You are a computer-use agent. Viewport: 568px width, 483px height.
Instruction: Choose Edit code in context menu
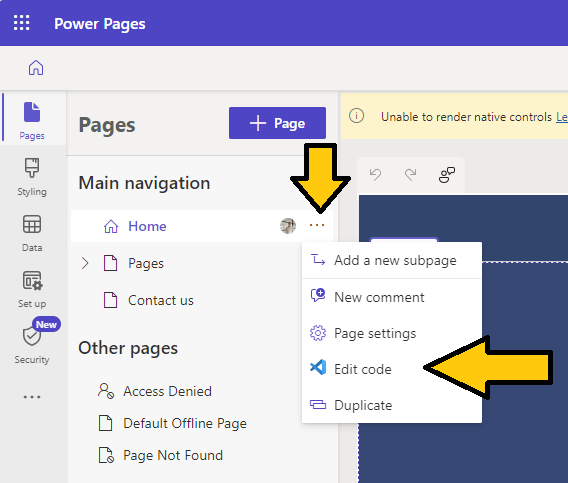tap(392, 369)
